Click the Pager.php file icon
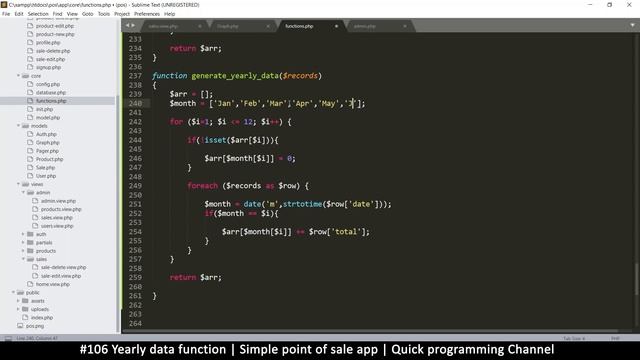 pyautogui.click(x=30, y=151)
